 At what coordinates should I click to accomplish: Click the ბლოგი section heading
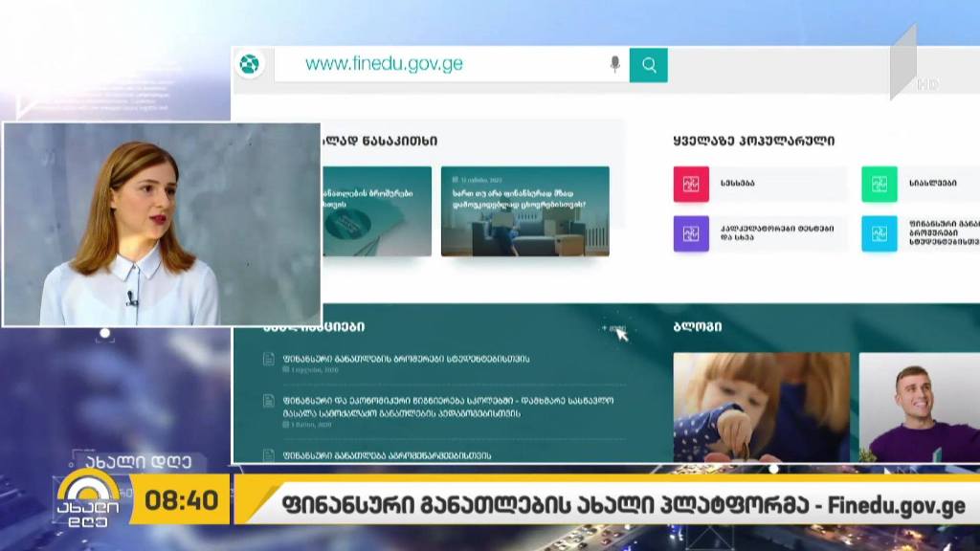(x=698, y=327)
